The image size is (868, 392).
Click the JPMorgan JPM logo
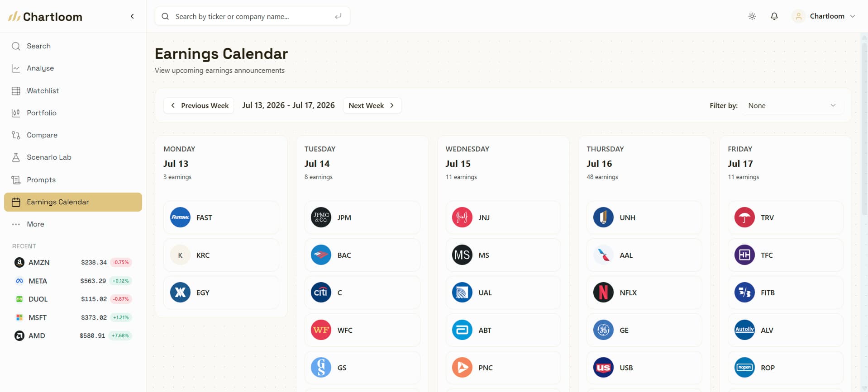click(x=321, y=217)
